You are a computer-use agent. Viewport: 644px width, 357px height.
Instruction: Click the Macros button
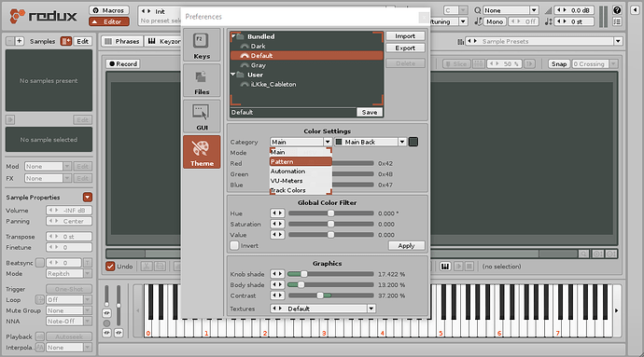pos(109,10)
